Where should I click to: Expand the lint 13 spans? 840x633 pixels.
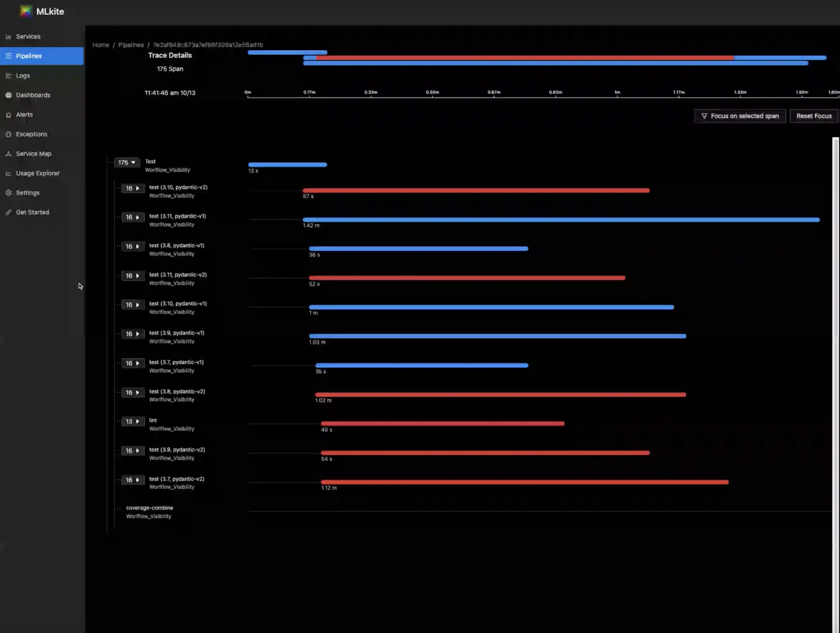[x=133, y=422]
